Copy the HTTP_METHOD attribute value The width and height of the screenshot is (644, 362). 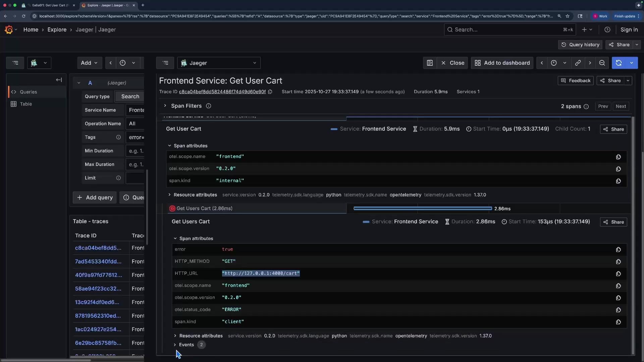tap(618, 261)
